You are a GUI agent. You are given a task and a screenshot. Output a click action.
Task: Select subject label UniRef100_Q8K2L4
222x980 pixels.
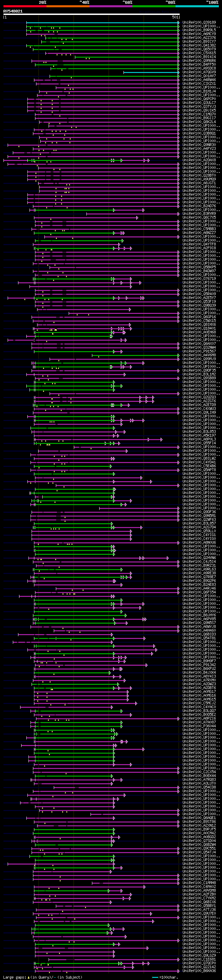[199, 122]
